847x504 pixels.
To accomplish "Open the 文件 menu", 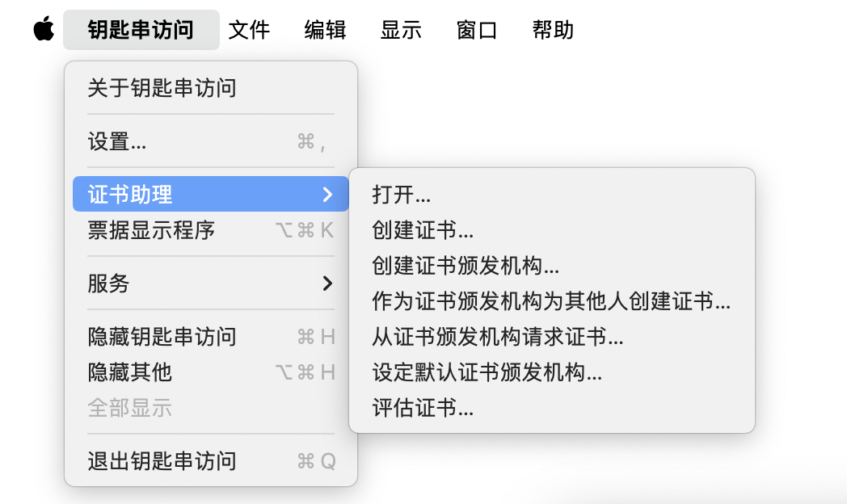I will pyautogui.click(x=249, y=29).
